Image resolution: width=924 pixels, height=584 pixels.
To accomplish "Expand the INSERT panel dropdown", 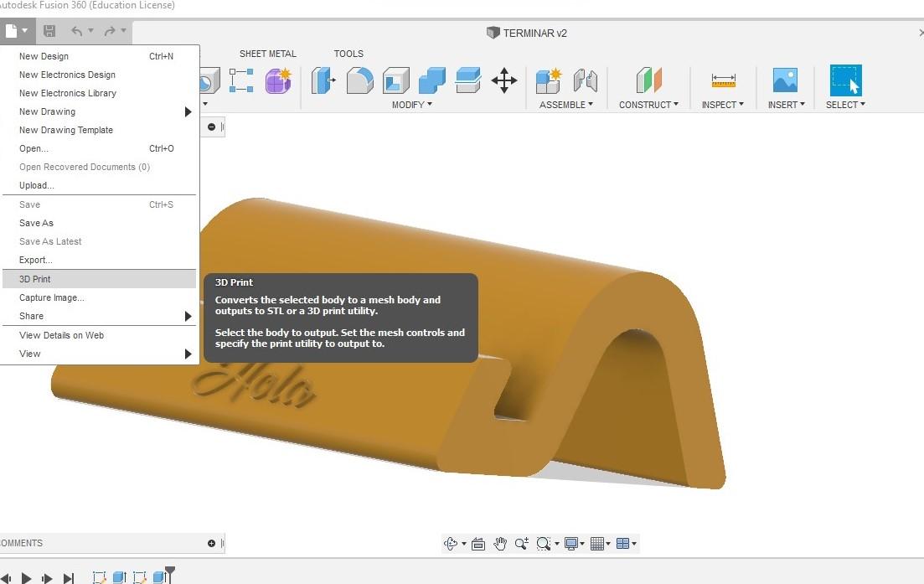I will click(786, 104).
